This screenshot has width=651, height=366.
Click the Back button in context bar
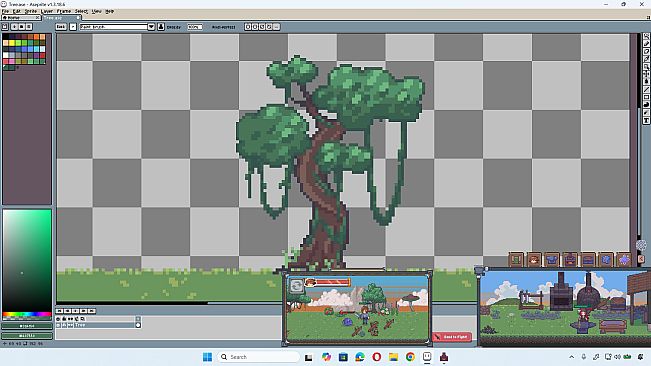(x=61, y=27)
